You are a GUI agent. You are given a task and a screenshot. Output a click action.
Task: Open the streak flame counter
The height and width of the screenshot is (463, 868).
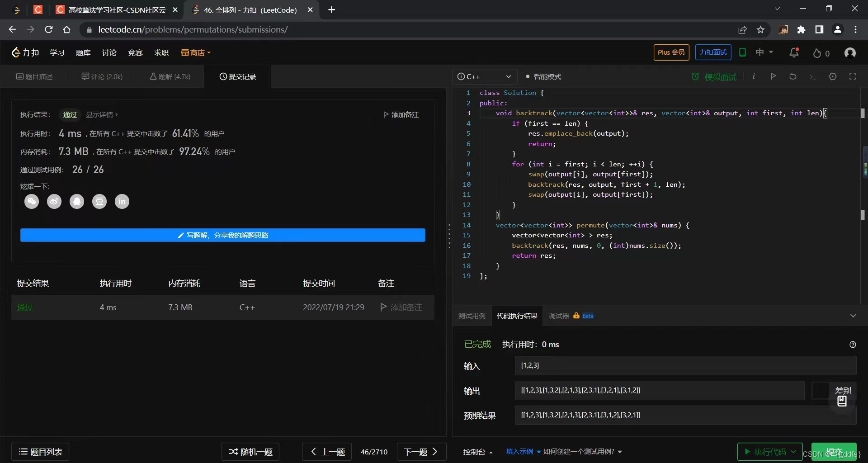coord(821,53)
